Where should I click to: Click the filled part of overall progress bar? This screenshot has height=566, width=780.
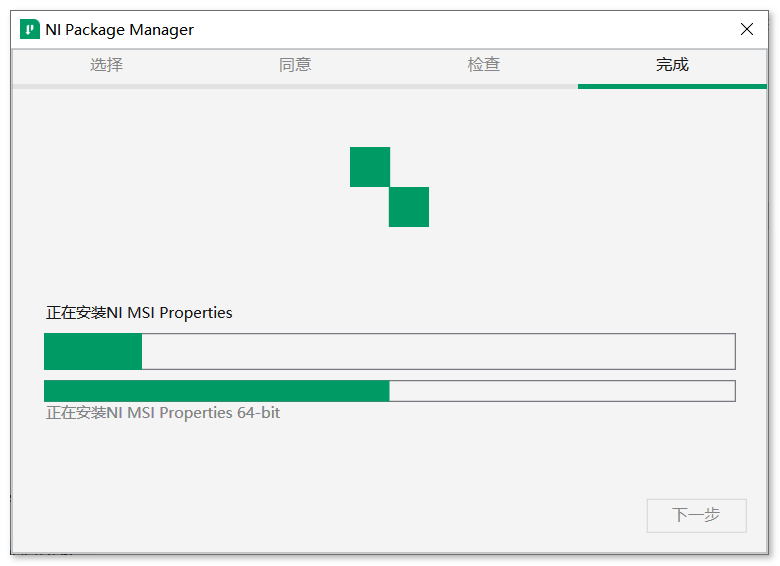[93, 352]
